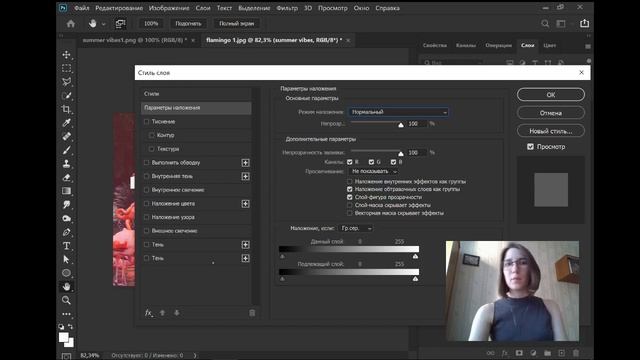Select the Smudge tool
This screenshot has height=360, width=640.
(67, 204)
